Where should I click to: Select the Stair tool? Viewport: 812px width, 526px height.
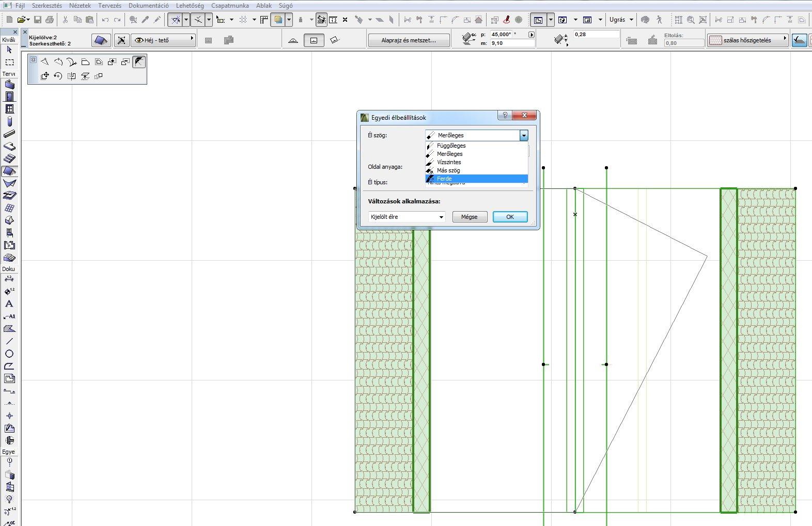pos(9,158)
